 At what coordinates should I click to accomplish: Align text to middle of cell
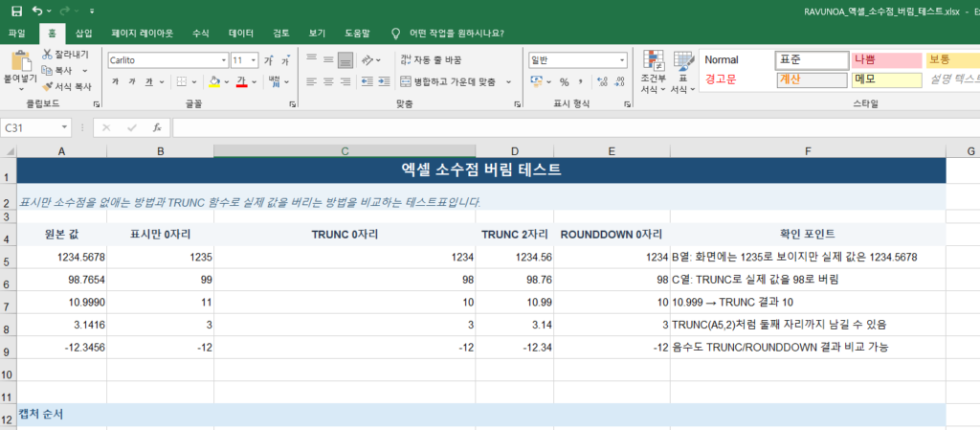point(329,60)
